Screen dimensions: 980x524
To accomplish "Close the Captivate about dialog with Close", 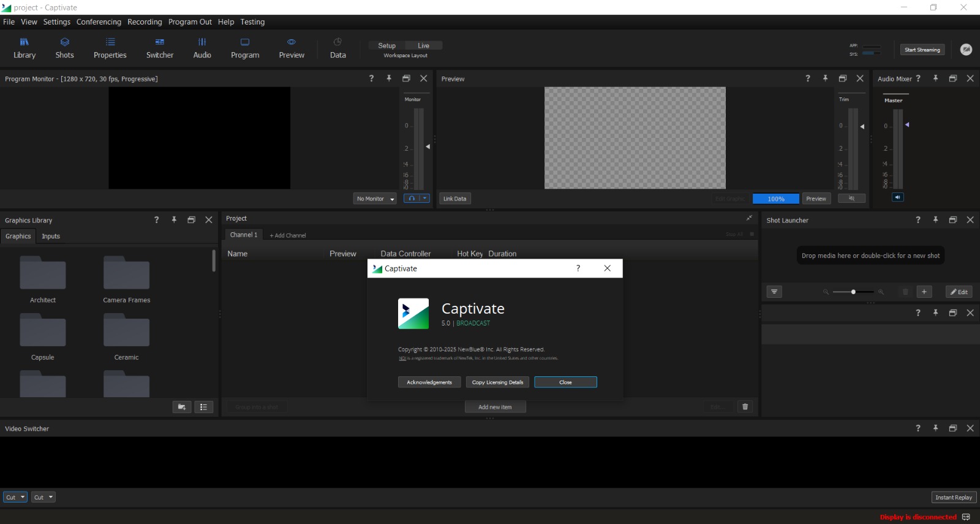I will (x=565, y=382).
